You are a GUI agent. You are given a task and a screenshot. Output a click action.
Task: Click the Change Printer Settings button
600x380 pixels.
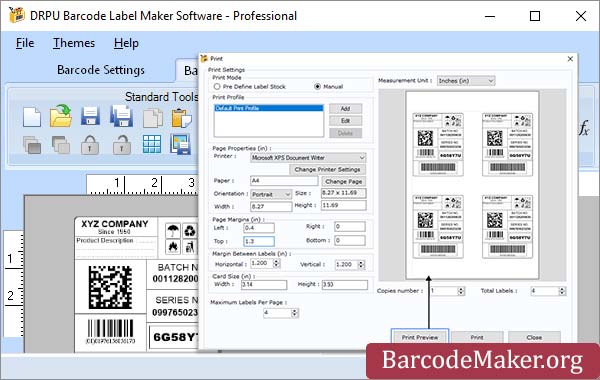(327, 169)
